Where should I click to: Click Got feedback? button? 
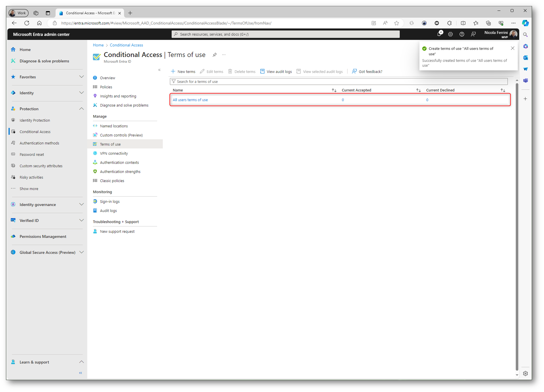367,71
